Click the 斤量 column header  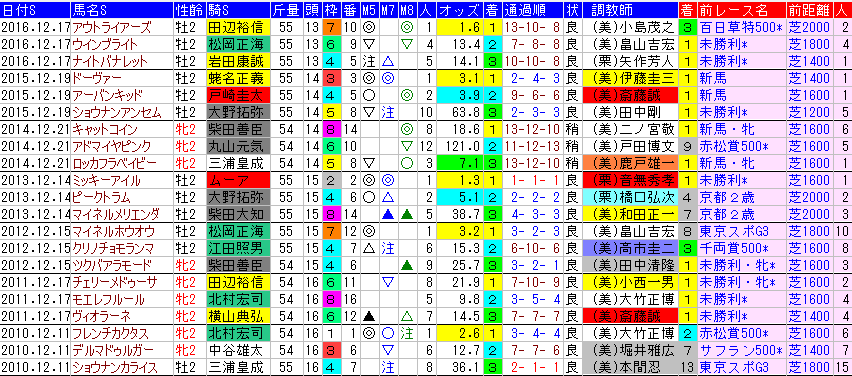tap(287, 10)
